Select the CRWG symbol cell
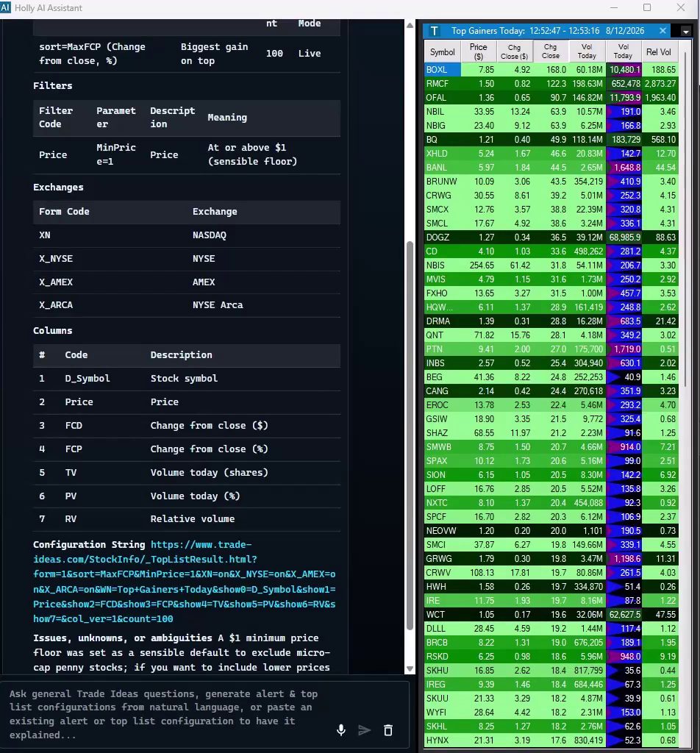 coord(442,196)
